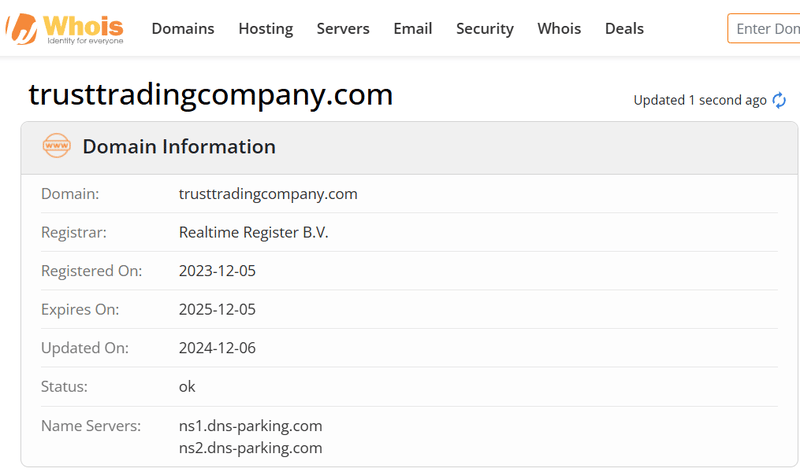The width and height of the screenshot is (800, 472).
Task: Open the Hosting menu
Action: coord(265,28)
